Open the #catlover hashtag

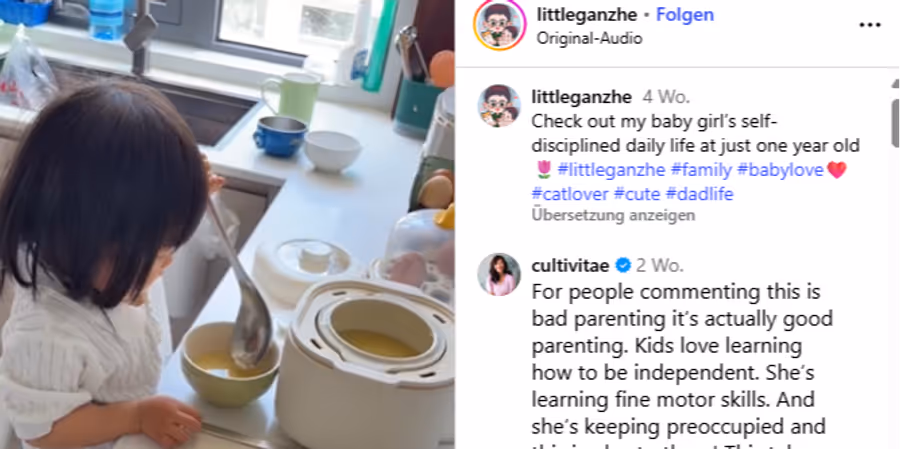[x=570, y=194]
